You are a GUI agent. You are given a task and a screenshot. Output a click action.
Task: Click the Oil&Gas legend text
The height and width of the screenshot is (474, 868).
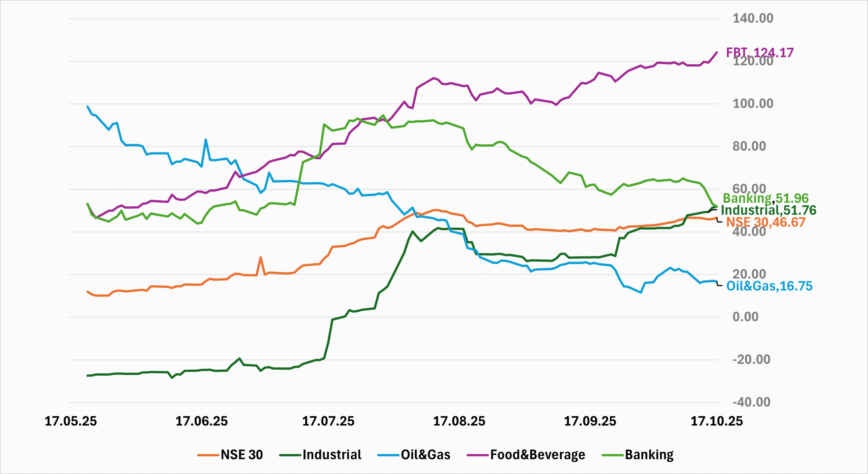pyautogui.click(x=426, y=455)
